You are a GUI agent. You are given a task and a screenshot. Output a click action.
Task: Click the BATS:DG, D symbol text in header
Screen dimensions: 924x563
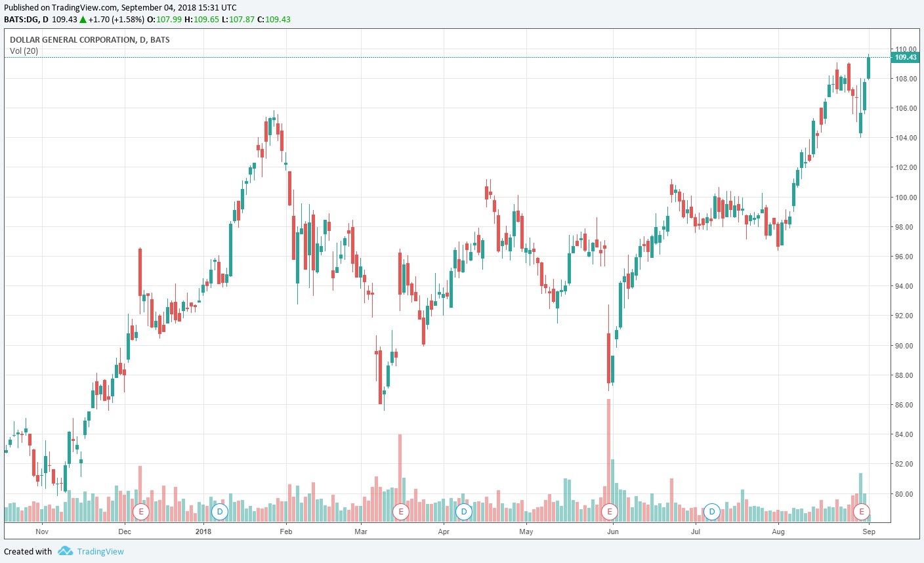tap(26, 19)
